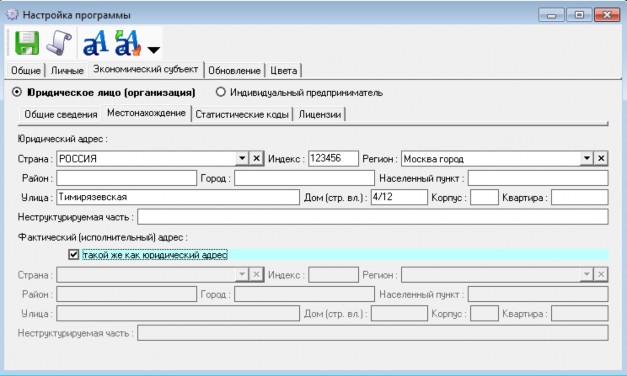Clear the Регион Москва город field with X
Image resolution: width=627 pixels, height=376 pixels.
(x=601, y=158)
